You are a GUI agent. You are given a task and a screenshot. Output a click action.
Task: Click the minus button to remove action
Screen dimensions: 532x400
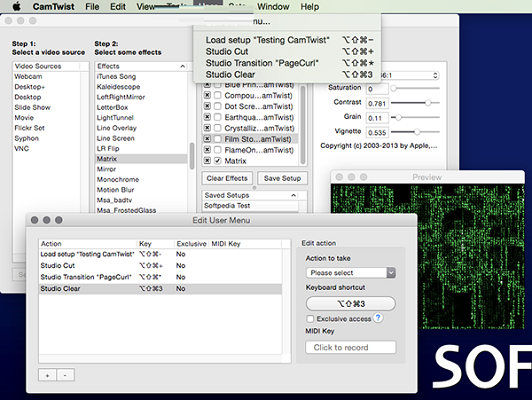point(65,375)
